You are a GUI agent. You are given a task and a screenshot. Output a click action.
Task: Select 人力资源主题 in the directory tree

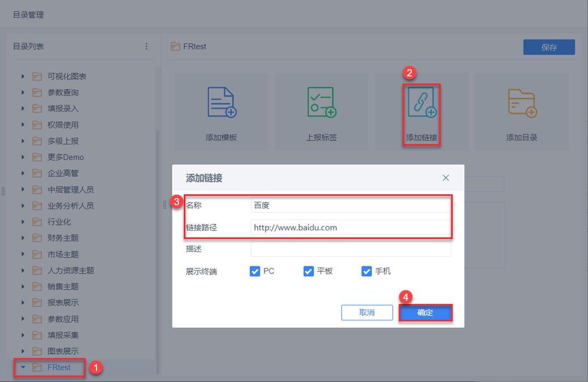(70, 271)
